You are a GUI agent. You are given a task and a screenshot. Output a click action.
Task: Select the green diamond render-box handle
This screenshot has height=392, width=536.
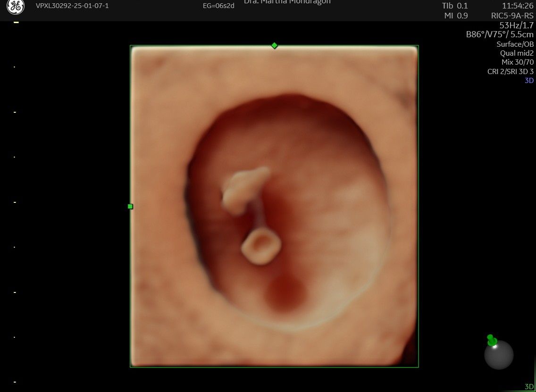pos(274,45)
